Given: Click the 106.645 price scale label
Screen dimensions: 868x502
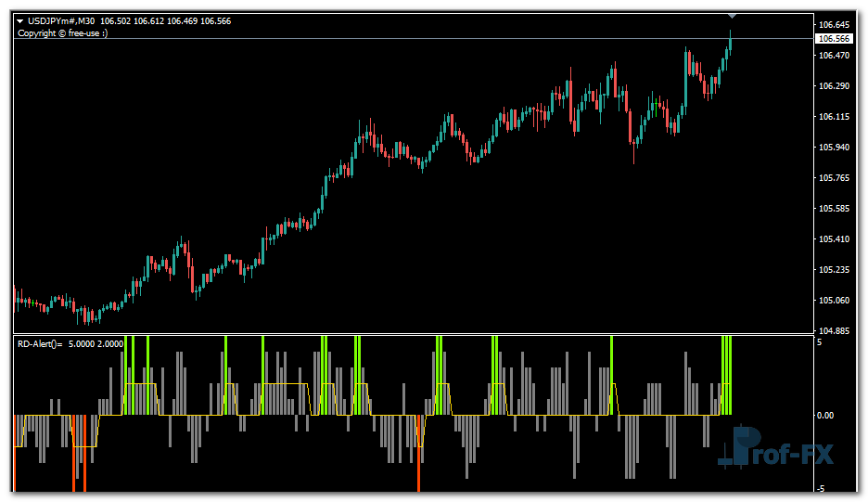Looking at the screenshot, I should pos(835,24).
